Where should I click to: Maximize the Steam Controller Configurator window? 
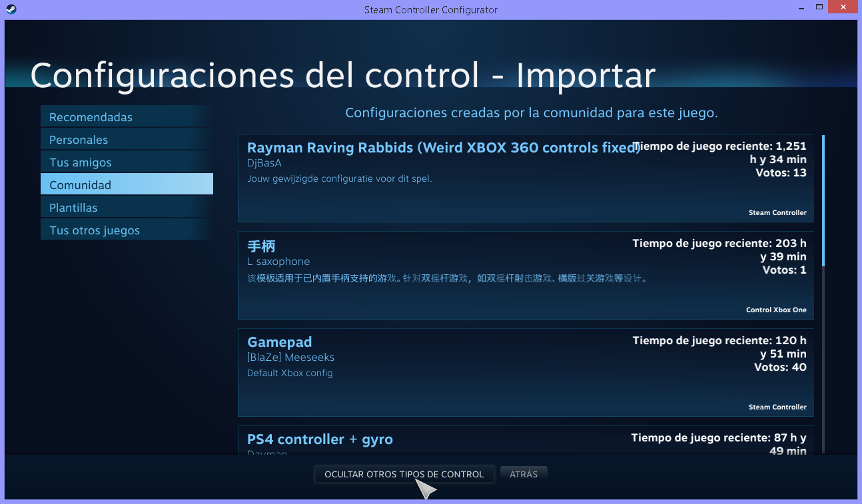coord(819,8)
